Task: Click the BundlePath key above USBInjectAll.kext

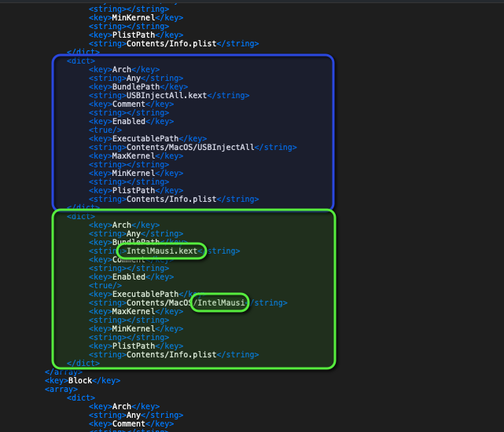Action: point(138,86)
